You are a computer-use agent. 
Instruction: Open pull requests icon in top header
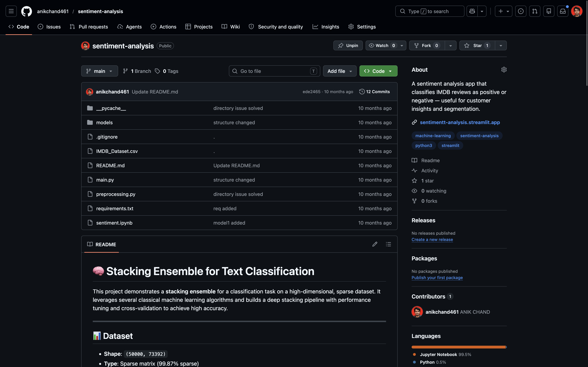(535, 11)
